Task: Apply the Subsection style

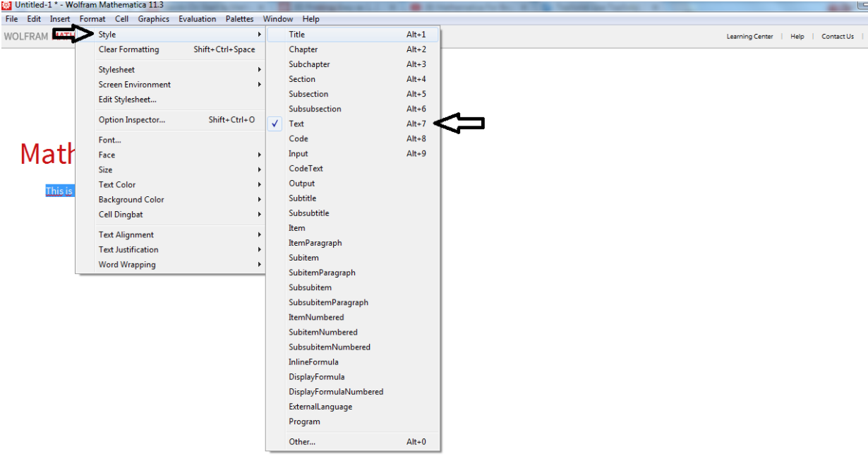Action: point(353,94)
